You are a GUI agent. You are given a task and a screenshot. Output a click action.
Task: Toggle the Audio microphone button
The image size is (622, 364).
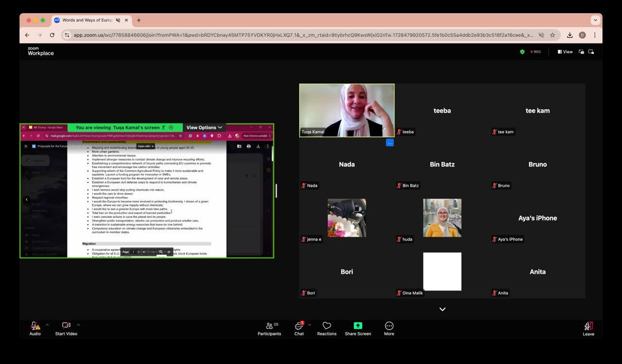click(35, 329)
